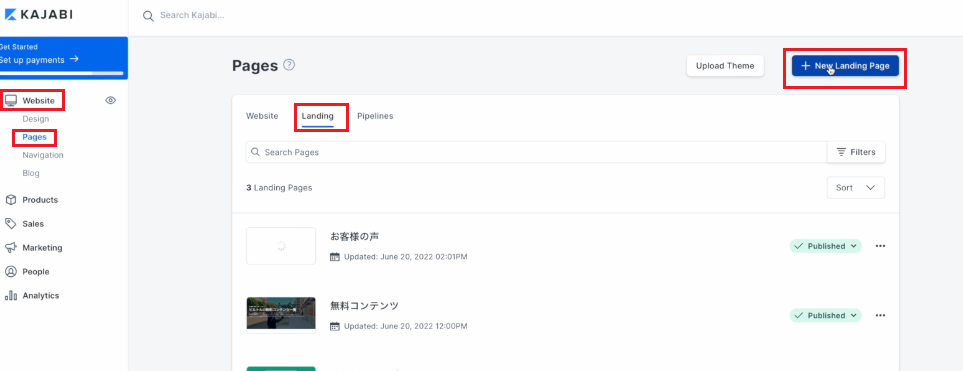
Task: Click the Marketing megaphone icon
Action: click(x=10, y=248)
